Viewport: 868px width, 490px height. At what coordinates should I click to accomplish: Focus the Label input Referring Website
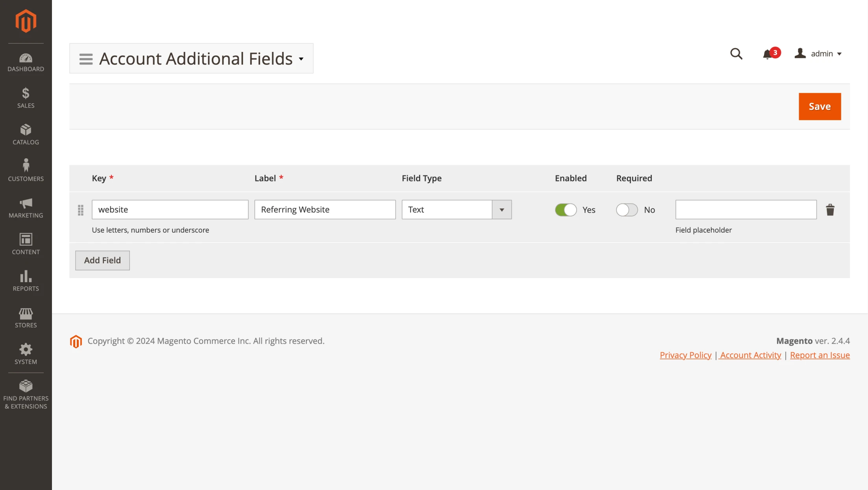(x=325, y=210)
